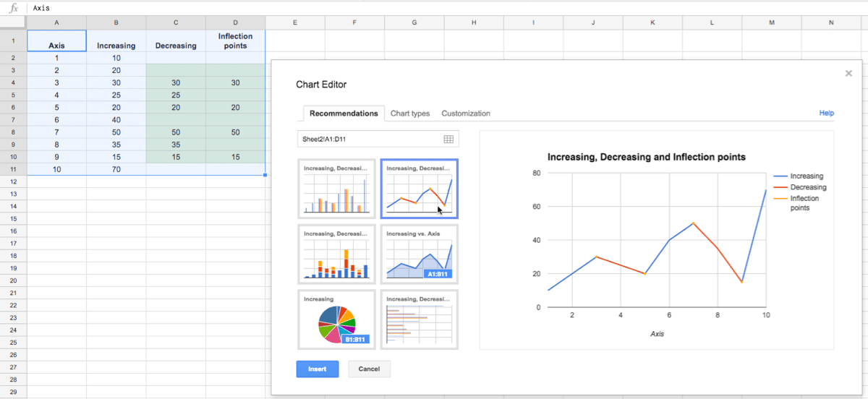Viewport: 868px width, 399px height.
Task: Click the Chart Editor title text
Action: pyautogui.click(x=321, y=85)
